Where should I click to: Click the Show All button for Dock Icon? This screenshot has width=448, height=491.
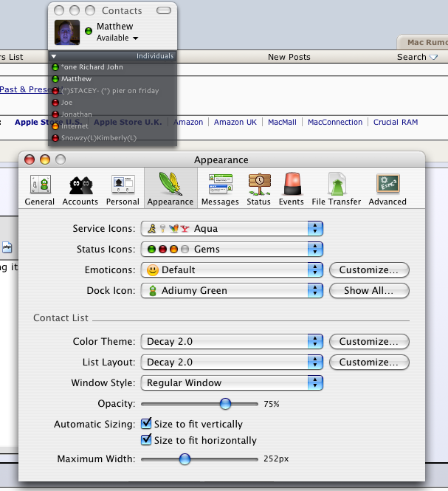(369, 291)
